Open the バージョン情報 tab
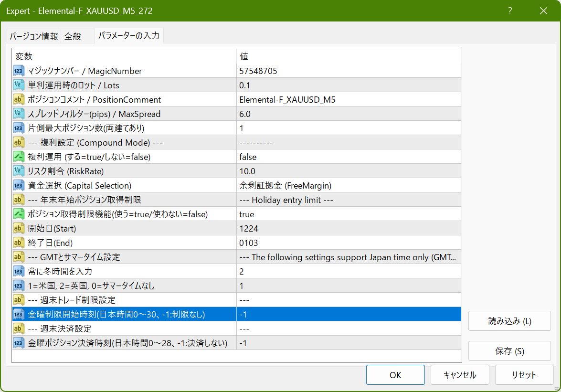Image resolution: width=561 pixels, height=392 pixels. 34,36
